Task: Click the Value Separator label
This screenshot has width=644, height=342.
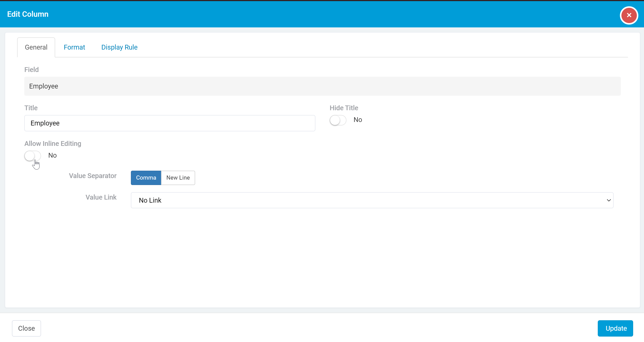Action: pyautogui.click(x=92, y=176)
